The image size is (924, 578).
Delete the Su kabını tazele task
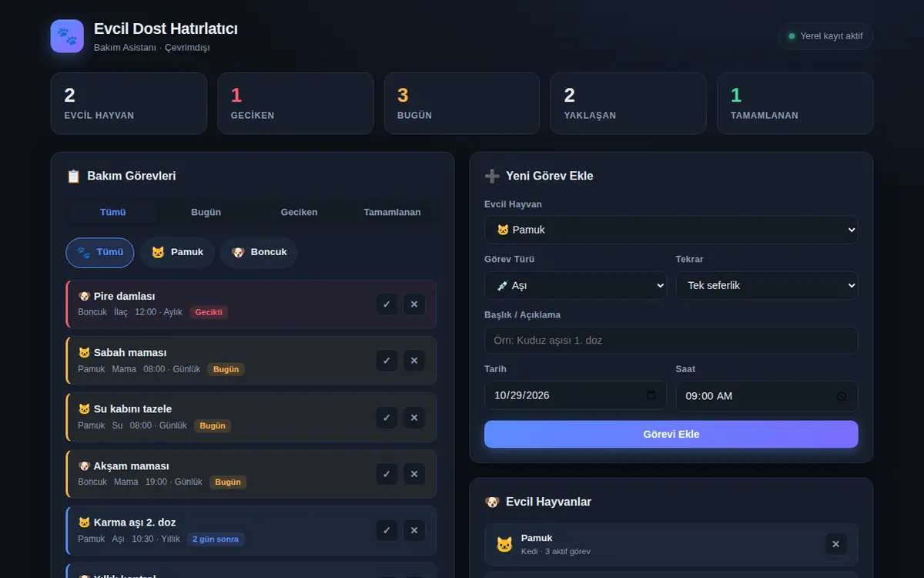click(x=414, y=417)
